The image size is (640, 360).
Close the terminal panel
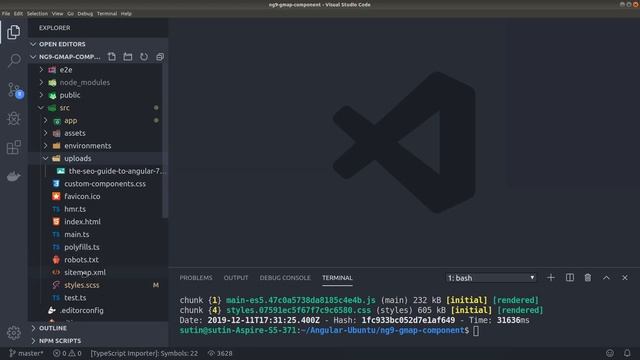tap(625, 278)
